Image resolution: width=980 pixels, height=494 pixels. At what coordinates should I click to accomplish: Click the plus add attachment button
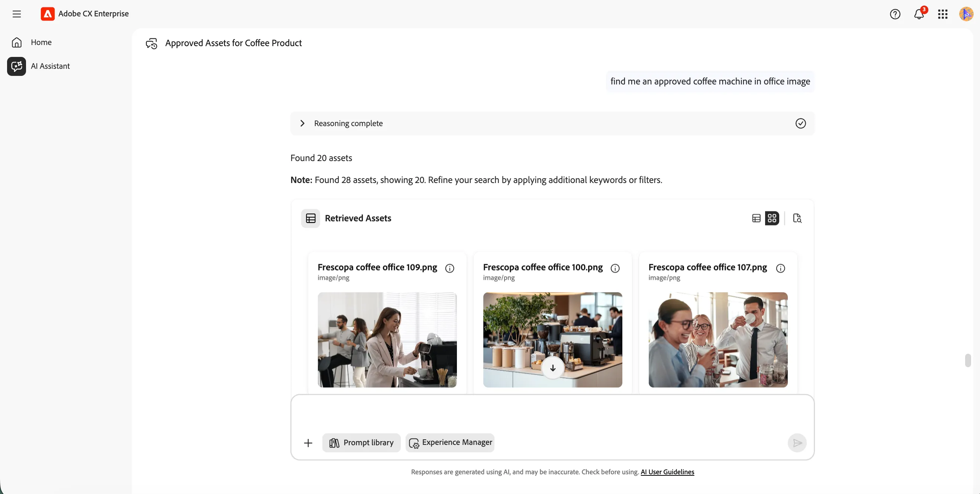point(308,443)
